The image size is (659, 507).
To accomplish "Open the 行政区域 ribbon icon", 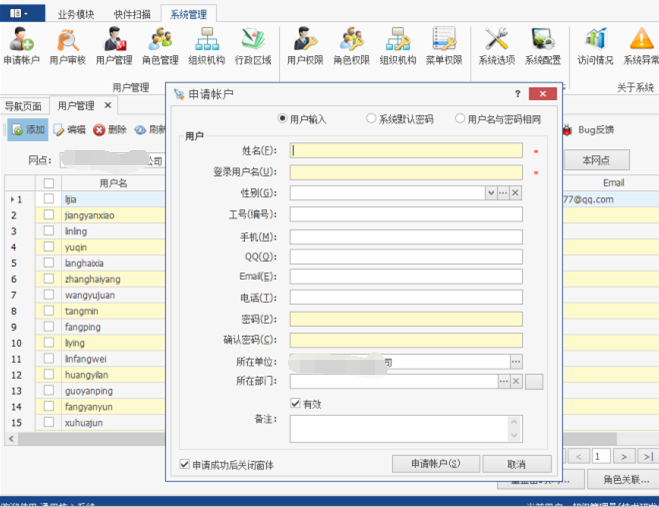I will coord(253,45).
